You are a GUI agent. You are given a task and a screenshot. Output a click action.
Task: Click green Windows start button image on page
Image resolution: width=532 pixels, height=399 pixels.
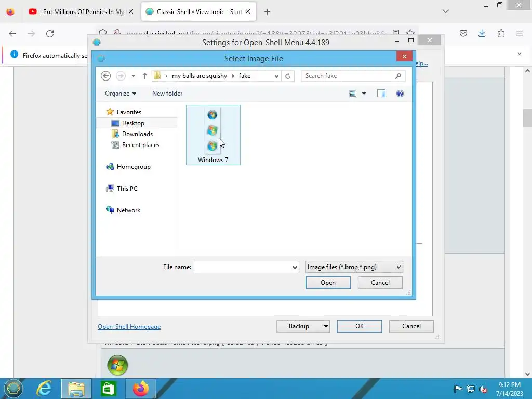coord(117,365)
